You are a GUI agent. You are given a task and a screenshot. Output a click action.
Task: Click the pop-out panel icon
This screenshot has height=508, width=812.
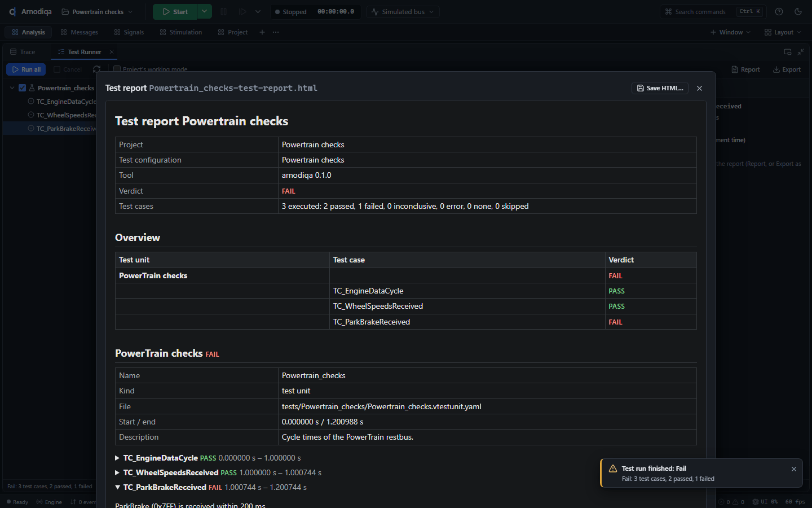pos(788,52)
